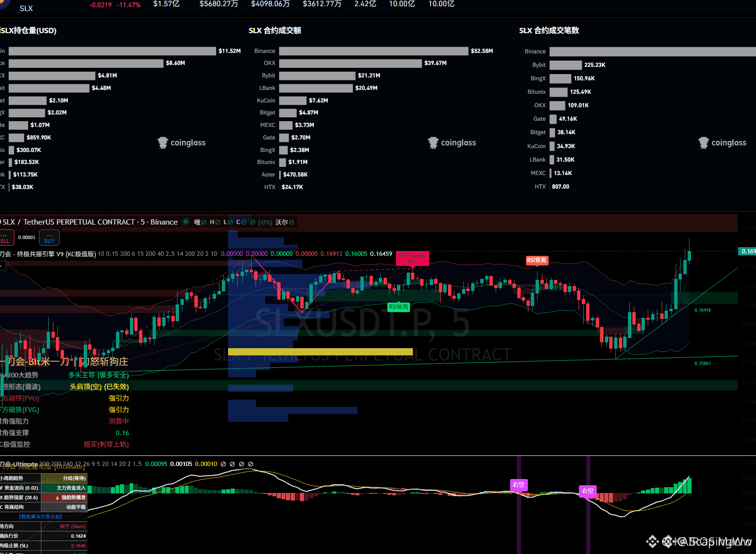Click the SLX 合约成交笔数 chart title
756x554 pixels.
point(549,31)
